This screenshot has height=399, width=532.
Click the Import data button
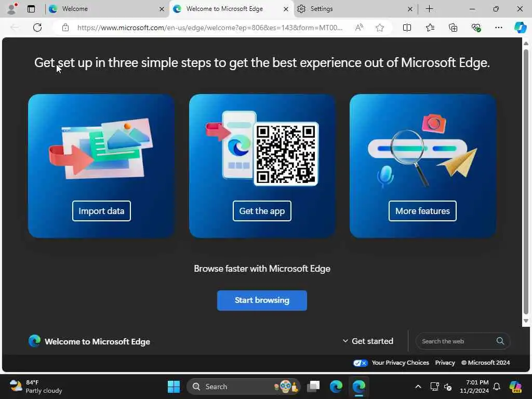click(x=101, y=211)
